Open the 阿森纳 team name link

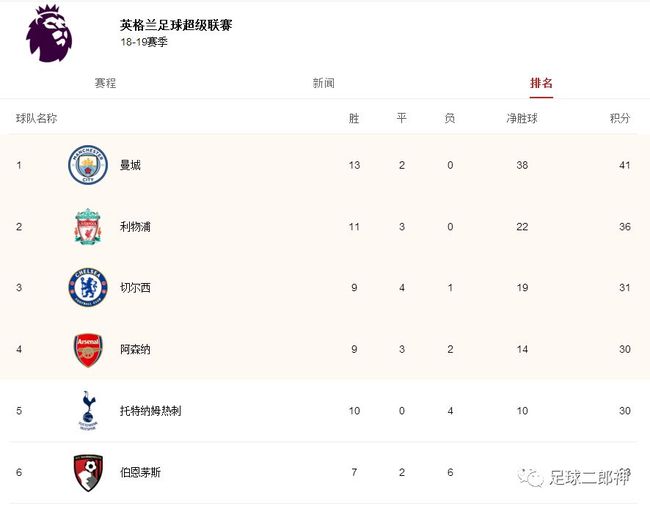(x=135, y=349)
